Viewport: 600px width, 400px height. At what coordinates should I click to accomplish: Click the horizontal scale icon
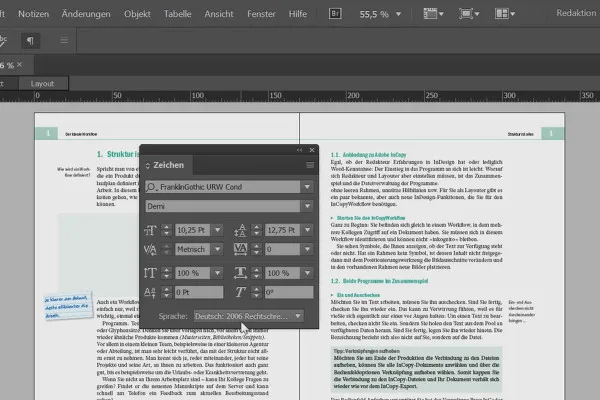coord(240,273)
